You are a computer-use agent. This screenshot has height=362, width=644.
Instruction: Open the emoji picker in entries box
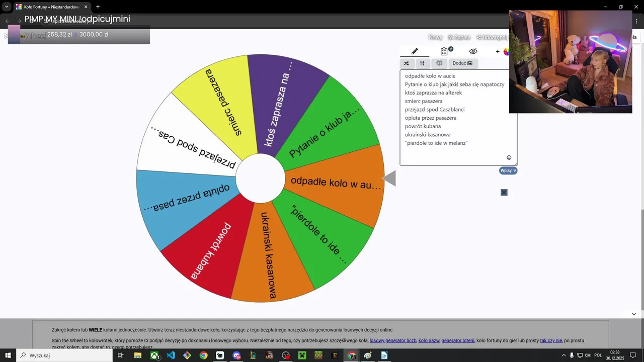pos(509,157)
